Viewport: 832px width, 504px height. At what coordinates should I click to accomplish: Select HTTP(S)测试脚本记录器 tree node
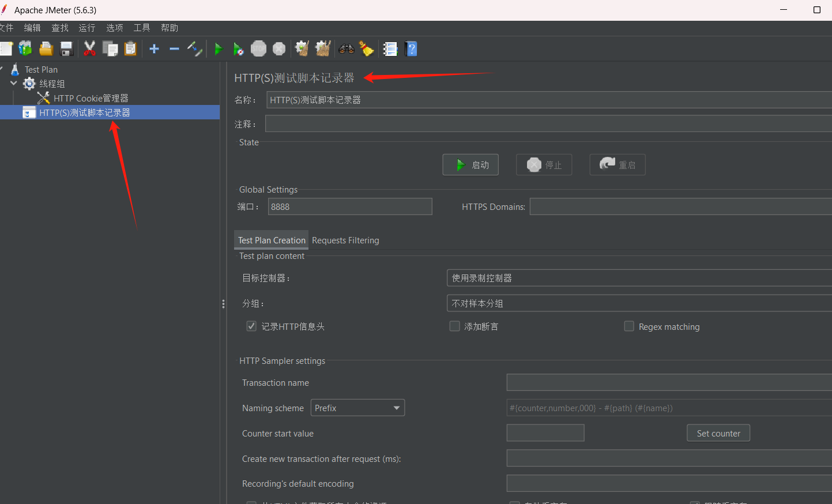(84, 112)
